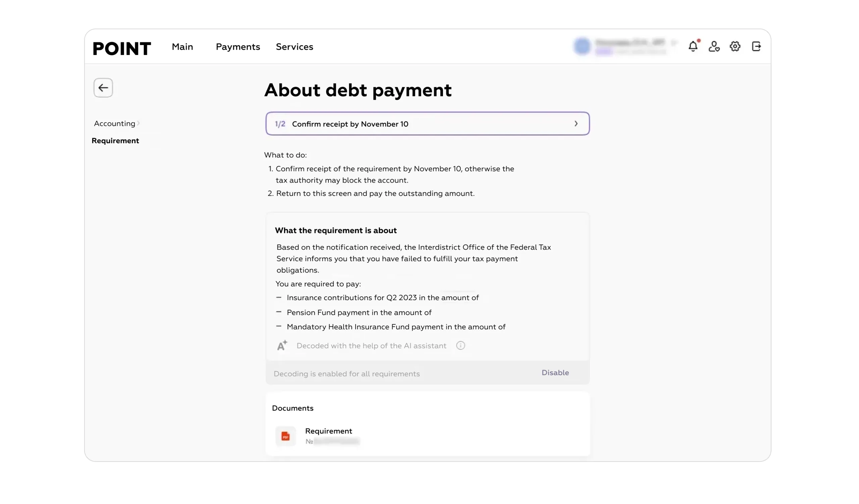Click the AI assistant A+ icon
This screenshot has height=504, width=859.
282,345
